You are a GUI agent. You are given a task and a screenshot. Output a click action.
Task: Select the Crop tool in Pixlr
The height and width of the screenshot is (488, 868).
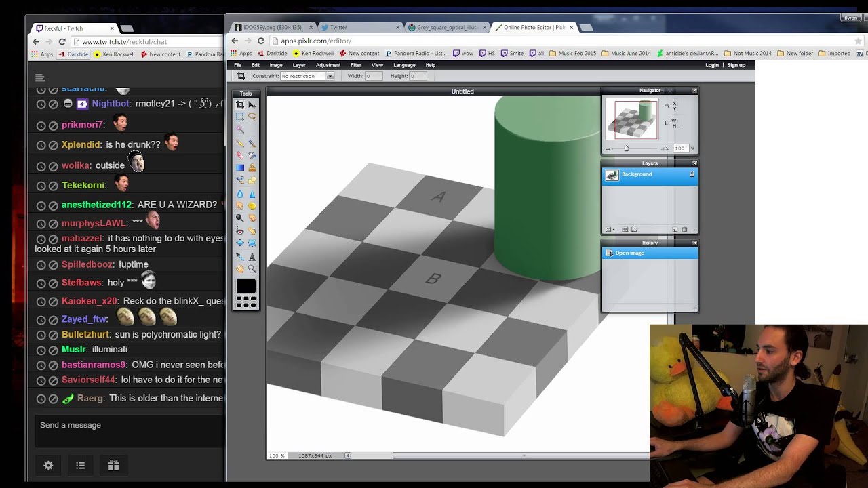tap(240, 105)
